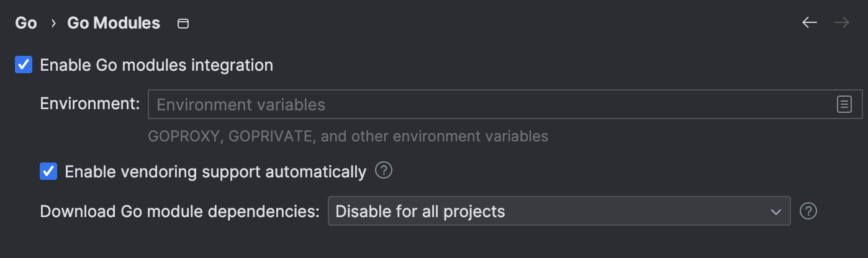Open the Download Go module dependencies dropdown
The image size is (868, 258).
[559, 211]
